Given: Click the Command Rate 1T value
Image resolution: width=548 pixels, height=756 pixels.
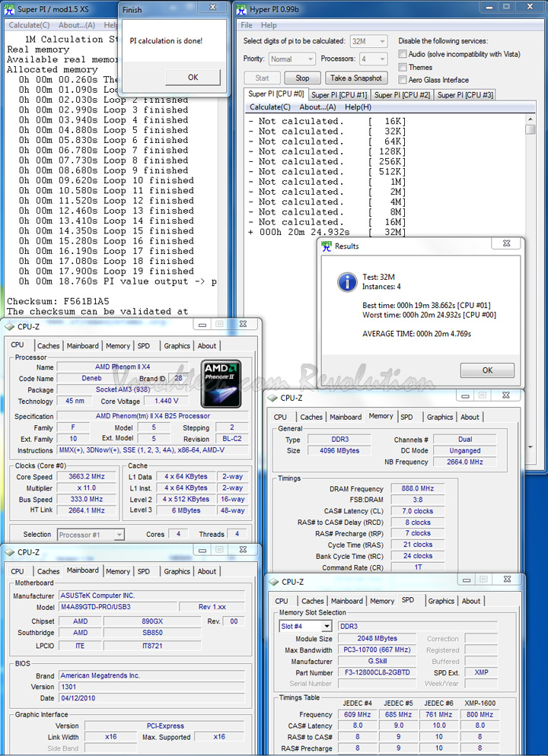Looking at the screenshot, I should point(418,567).
